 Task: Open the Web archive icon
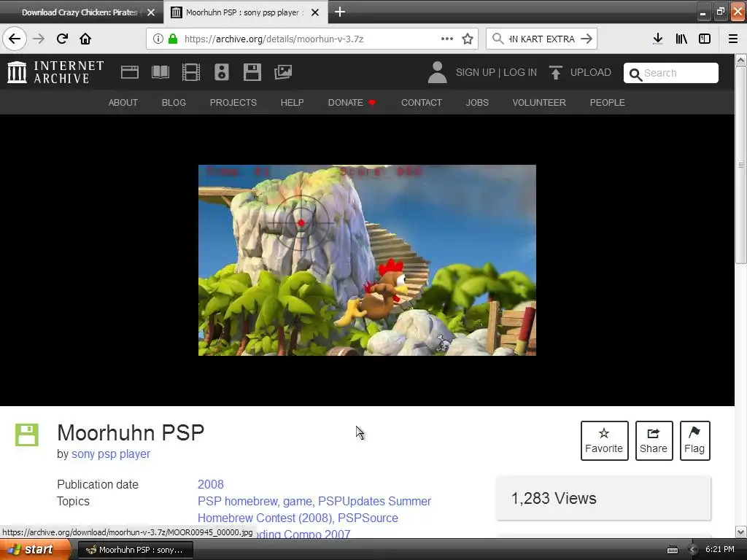tap(130, 72)
